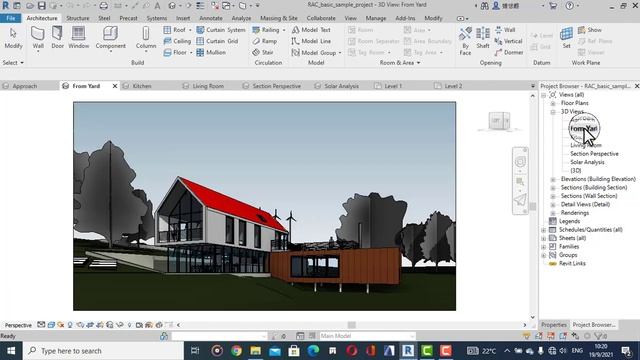Open the Select panel dropdown
The width and height of the screenshot is (640, 360).
(x=13, y=63)
